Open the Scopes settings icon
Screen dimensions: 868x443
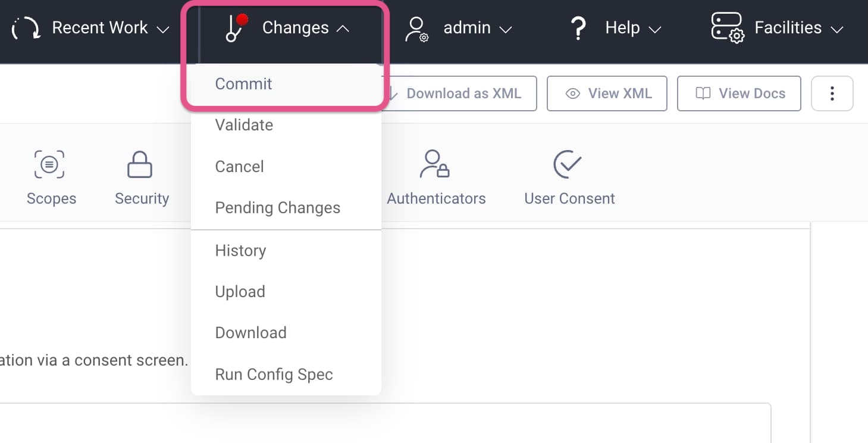pos(51,164)
